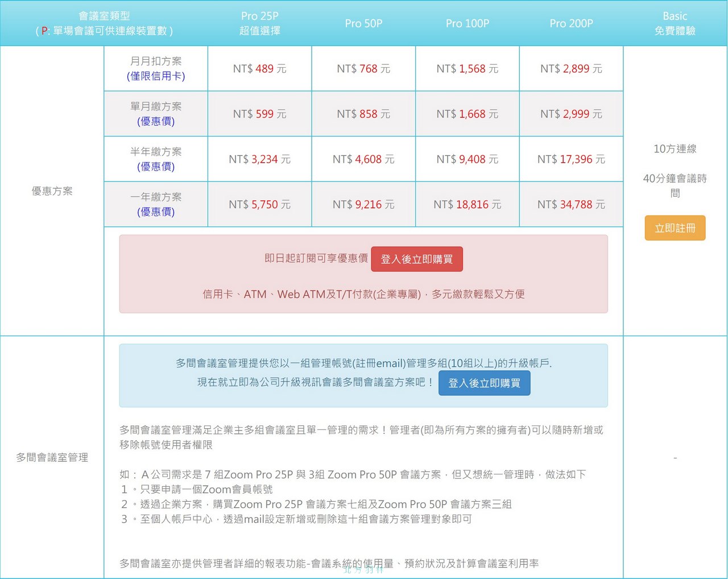Click the line 只要申請一個Zoom會員帳號
Viewport: 728px width, 579px height.
click(197, 489)
